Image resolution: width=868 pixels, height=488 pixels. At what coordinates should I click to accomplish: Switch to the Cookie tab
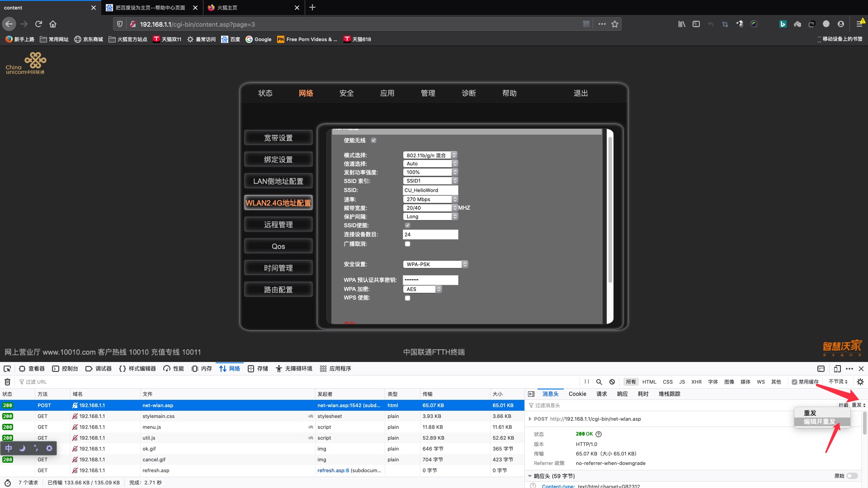point(577,394)
